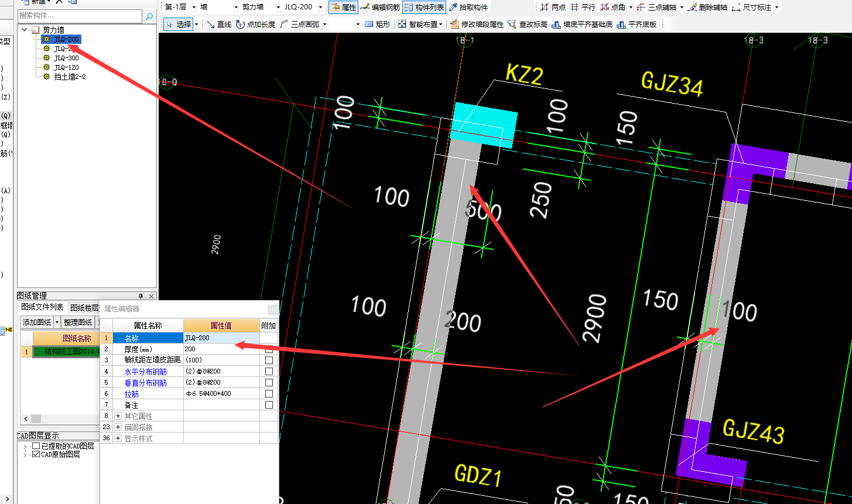The image size is (852, 504).
Task: Click the 水平分布钢筋 property link
Action: click(145, 372)
